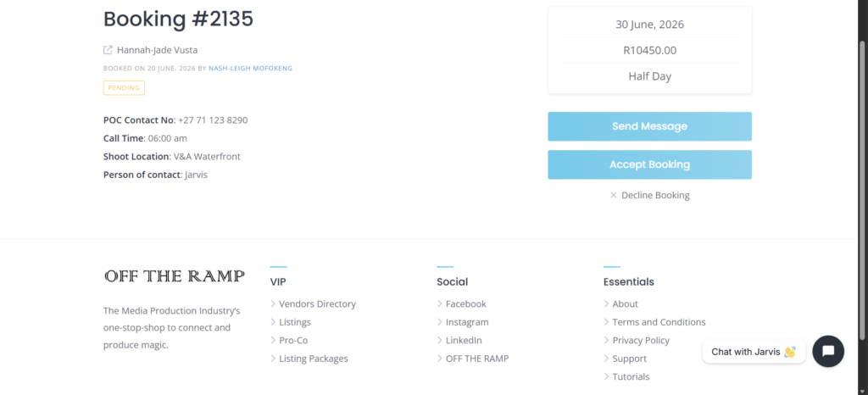Click the chevron icon before Vendors Directory
Image resolution: width=868 pixels, height=395 pixels.
coord(273,303)
